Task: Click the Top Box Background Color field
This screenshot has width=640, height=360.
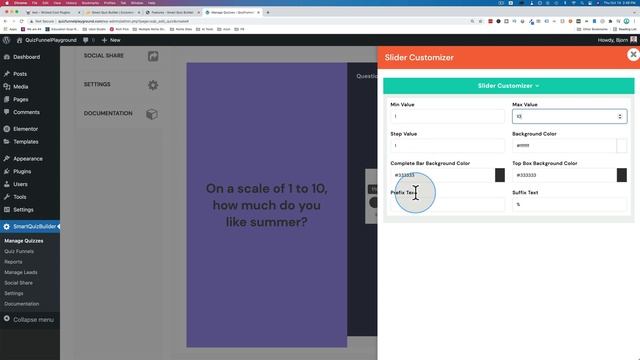Action: (564, 175)
